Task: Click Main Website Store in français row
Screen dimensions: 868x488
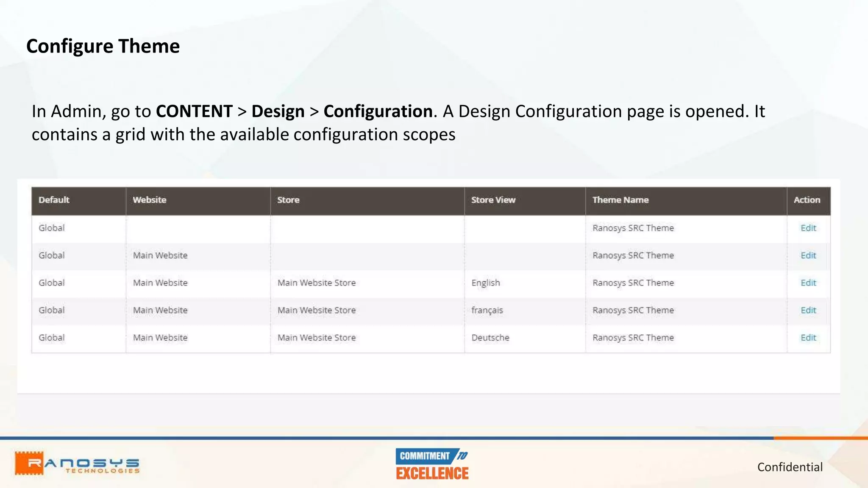Action: 317,310
